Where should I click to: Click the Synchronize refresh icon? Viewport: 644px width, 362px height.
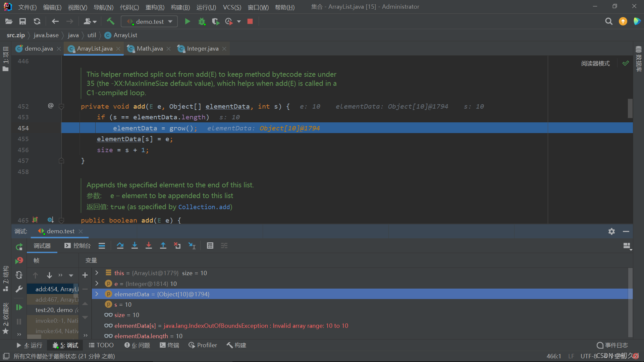coord(37,21)
